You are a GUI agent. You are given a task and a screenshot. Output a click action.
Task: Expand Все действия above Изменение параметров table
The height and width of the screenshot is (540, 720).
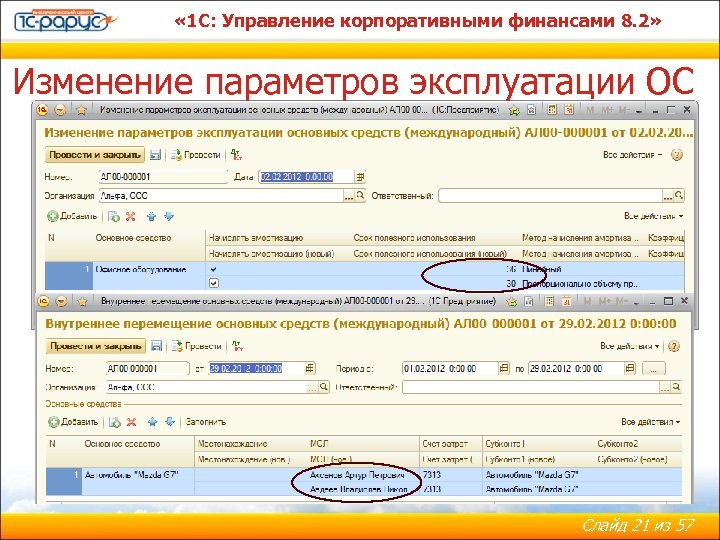(653, 216)
